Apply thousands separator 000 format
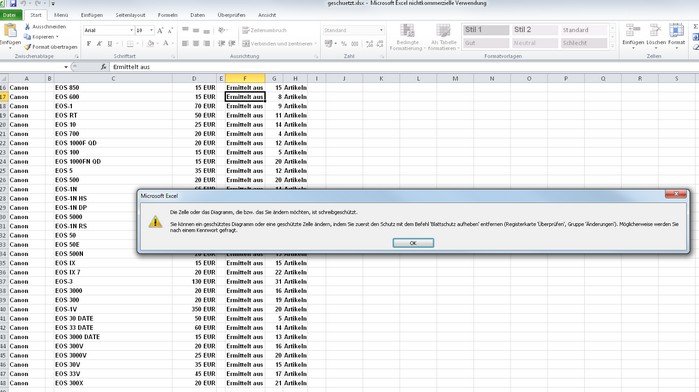The height and width of the screenshot is (392, 699). click(x=355, y=44)
